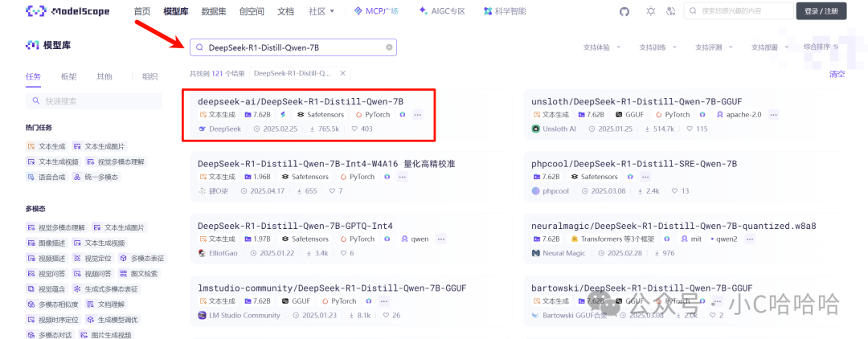Click likes heart on deepseek-ai card (403)
The image size is (868, 339).
click(x=354, y=129)
